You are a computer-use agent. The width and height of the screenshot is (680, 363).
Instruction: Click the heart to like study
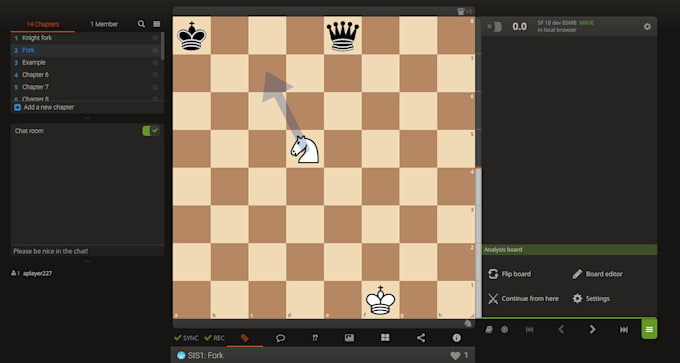[x=455, y=356]
